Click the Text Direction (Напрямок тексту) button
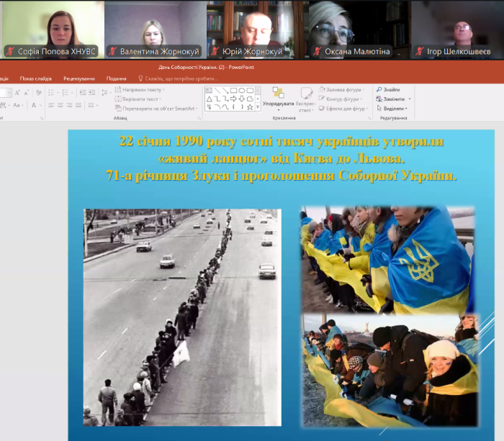Screen dimensions: 504x441 click(x=141, y=89)
